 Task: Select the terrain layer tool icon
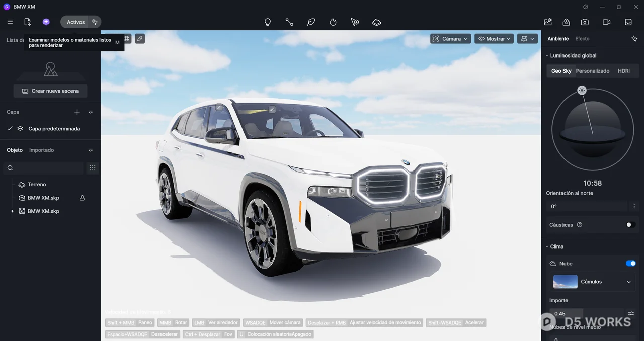coord(376,22)
